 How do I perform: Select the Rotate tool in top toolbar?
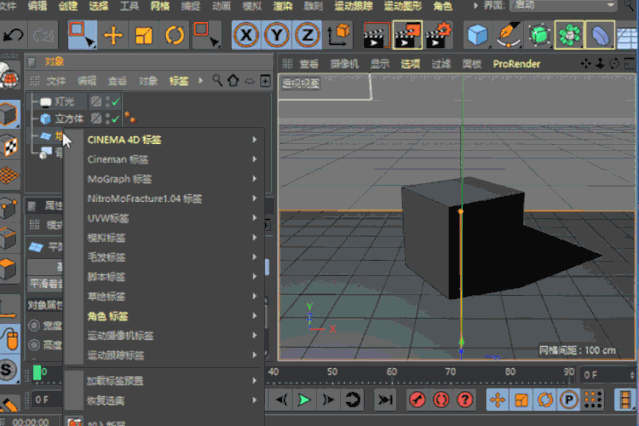[x=174, y=35]
